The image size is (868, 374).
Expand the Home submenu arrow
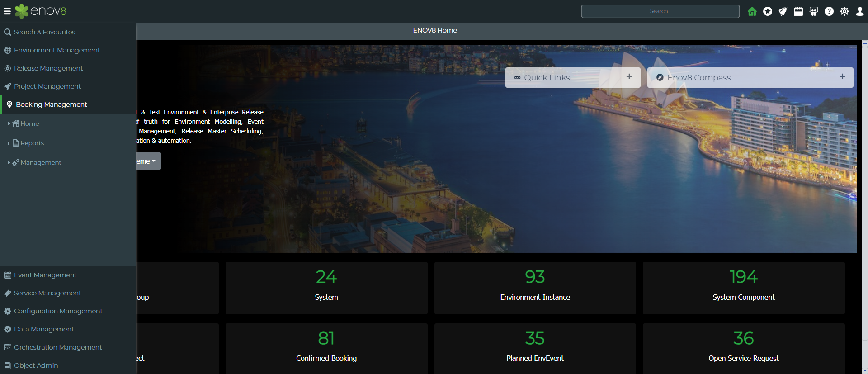9,123
